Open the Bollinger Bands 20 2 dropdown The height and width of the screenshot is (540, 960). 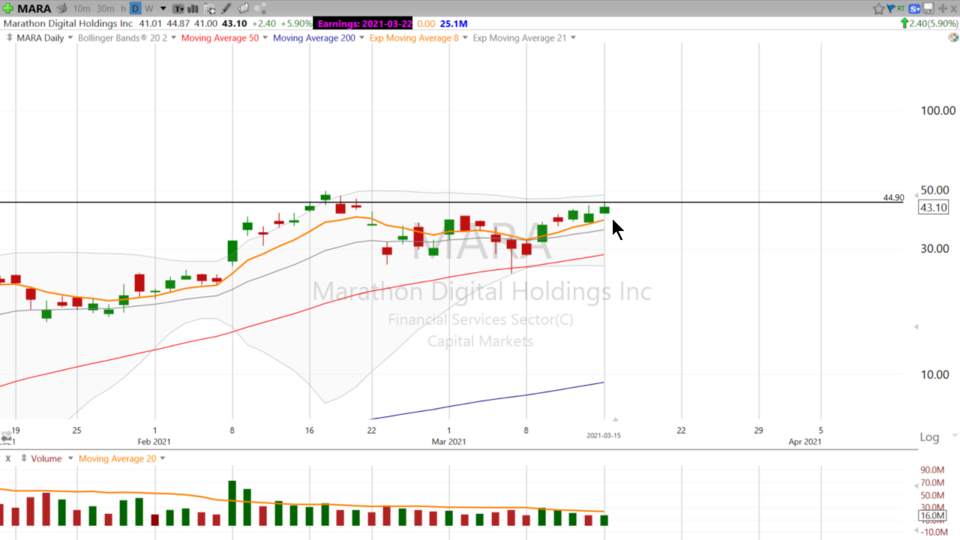pos(174,38)
